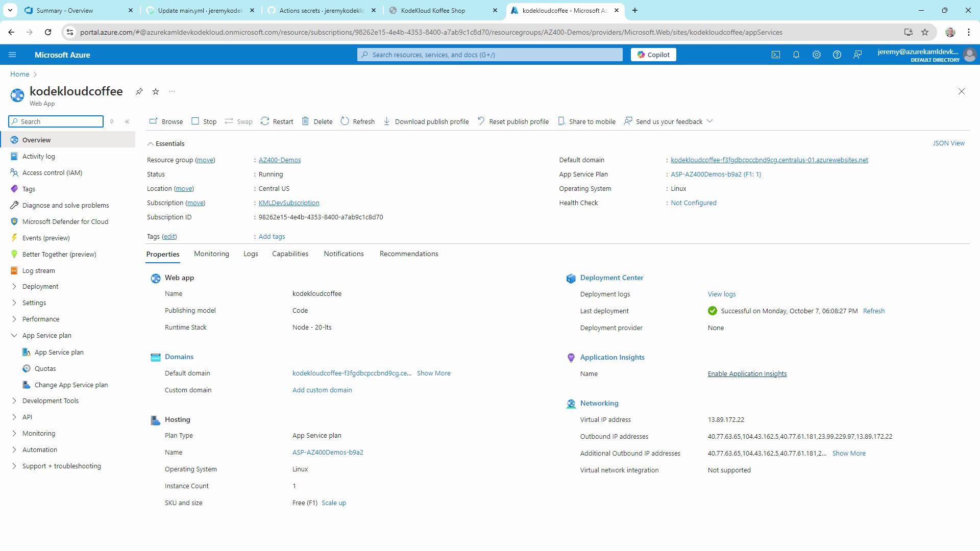This screenshot has width=980, height=551.
Task: Open the portal hamburger menu
Action: point(12,55)
